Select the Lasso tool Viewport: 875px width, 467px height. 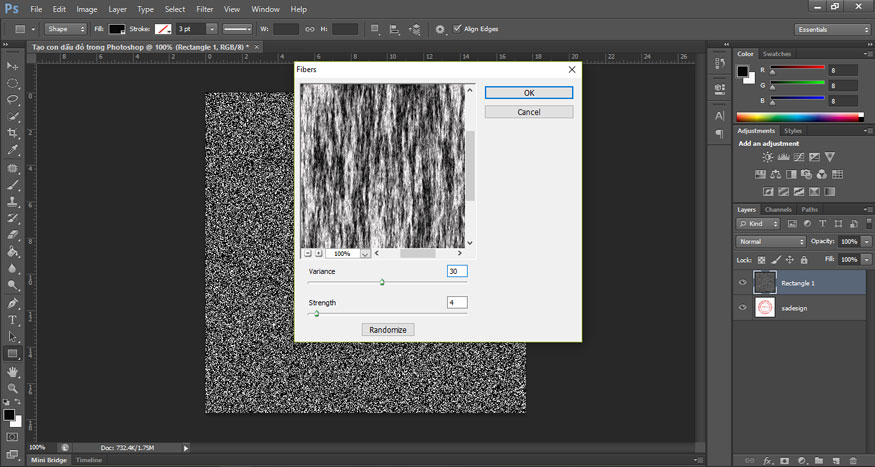[x=12, y=100]
